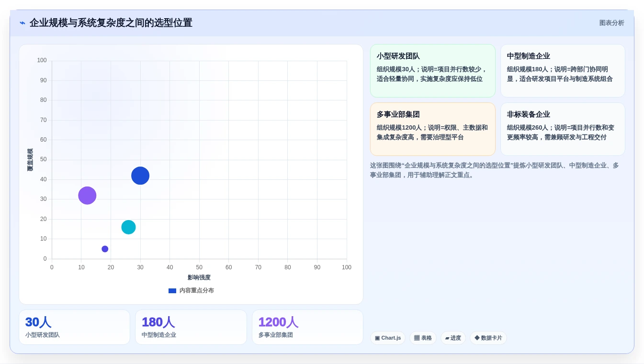Click the 组织规模1200人 description text
Image resolution: width=644 pixels, height=364 pixels.
click(x=432, y=132)
